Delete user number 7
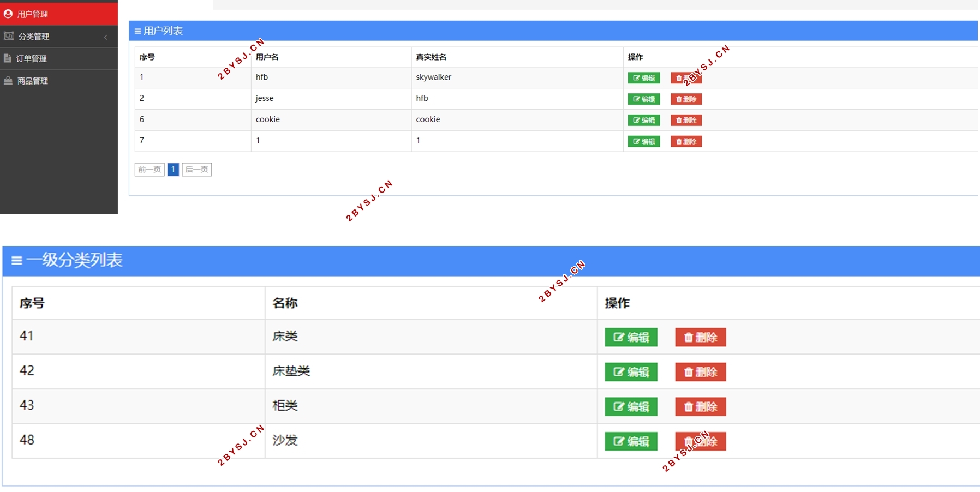 click(x=686, y=142)
